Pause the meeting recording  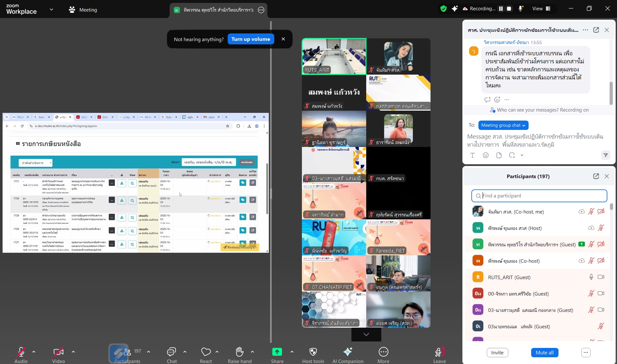coord(501,9)
